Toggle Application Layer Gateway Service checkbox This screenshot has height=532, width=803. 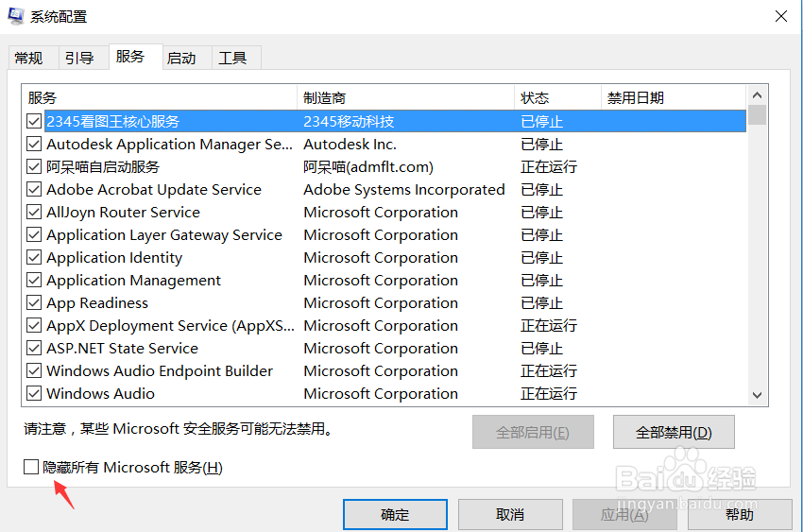(x=34, y=234)
